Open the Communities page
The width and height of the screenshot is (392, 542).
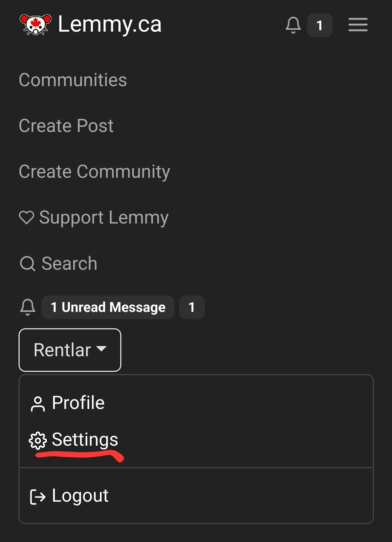tap(73, 80)
